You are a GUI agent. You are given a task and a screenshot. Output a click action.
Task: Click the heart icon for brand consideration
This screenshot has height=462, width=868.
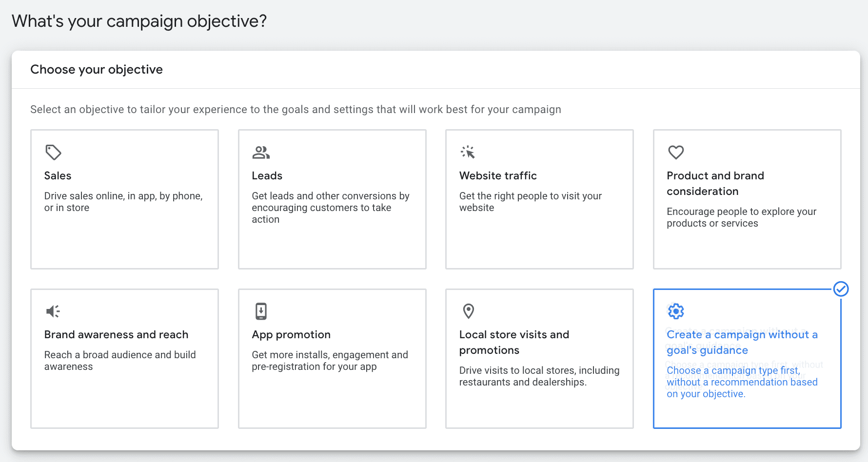[676, 153]
